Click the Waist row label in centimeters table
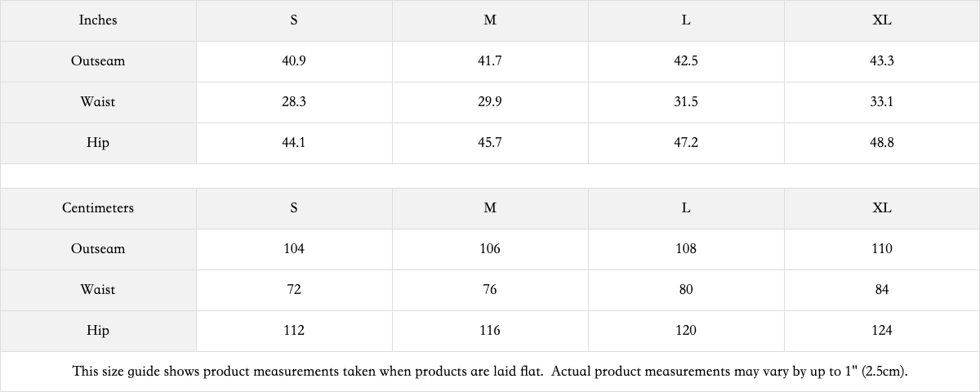 98,290
